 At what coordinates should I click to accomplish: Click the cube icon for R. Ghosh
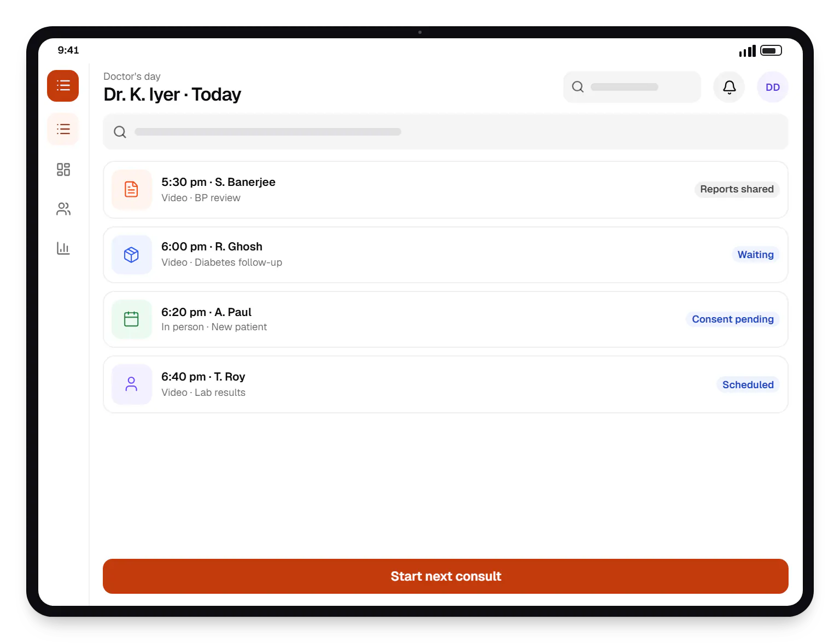pos(131,255)
